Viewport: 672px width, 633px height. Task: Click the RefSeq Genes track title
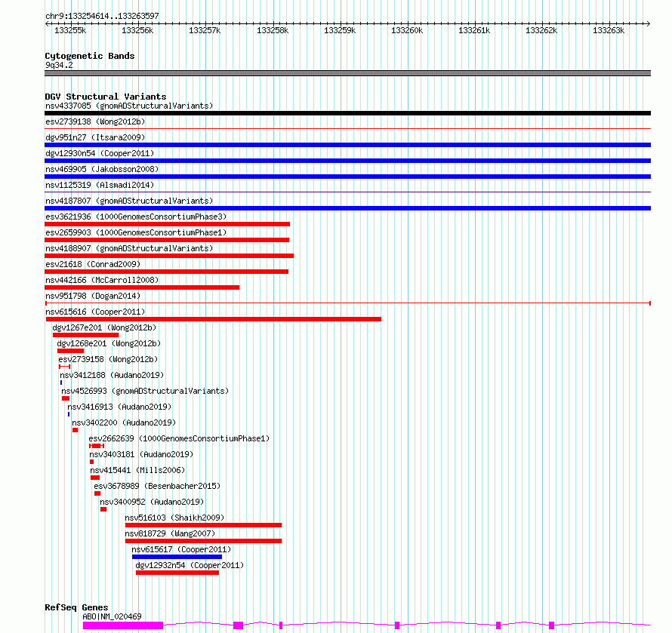(76, 607)
